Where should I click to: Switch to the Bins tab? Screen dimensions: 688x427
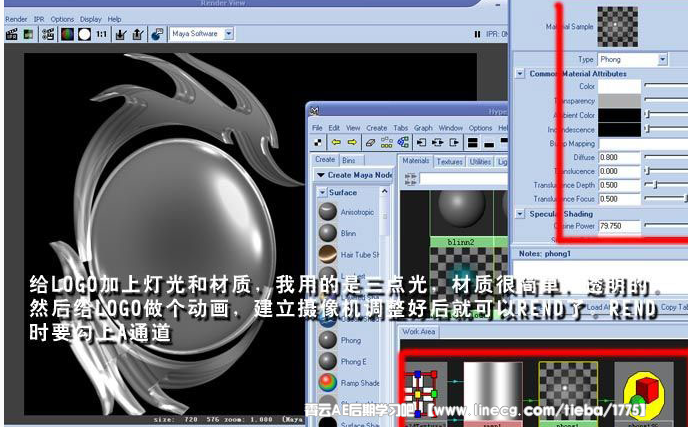click(x=349, y=161)
